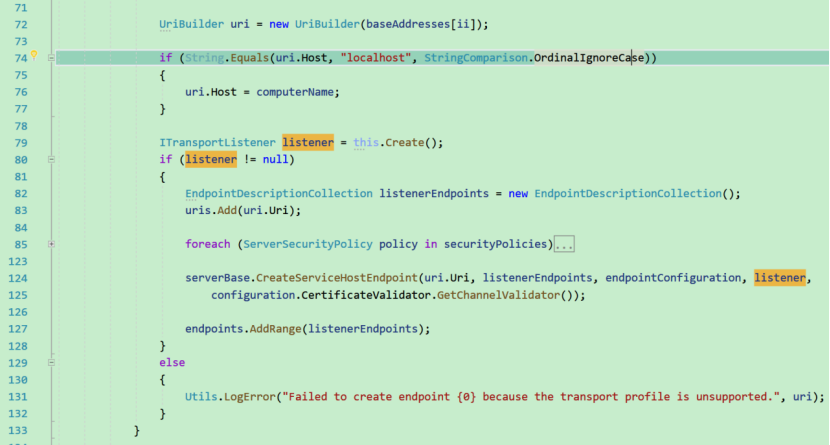The height and width of the screenshot is (445, 830).
Task: Collapse the if block at line 74
Action: click(x=51, y=58)
